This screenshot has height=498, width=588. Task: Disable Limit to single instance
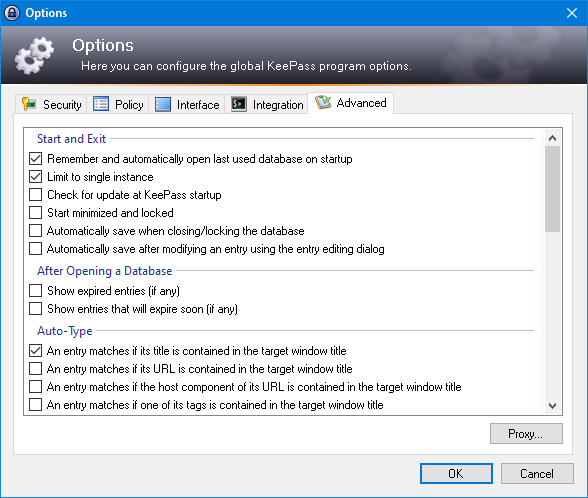tap(36, 177)
